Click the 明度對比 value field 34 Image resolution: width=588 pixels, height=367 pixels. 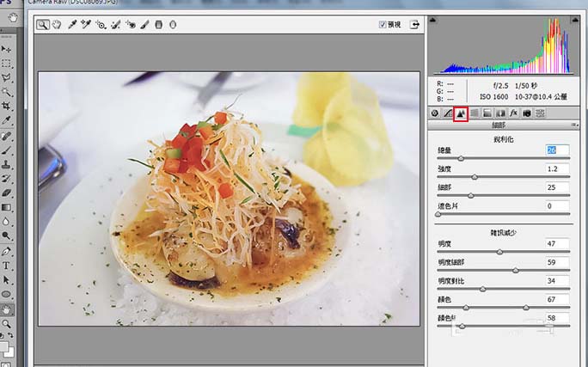[x=557, y=281]
